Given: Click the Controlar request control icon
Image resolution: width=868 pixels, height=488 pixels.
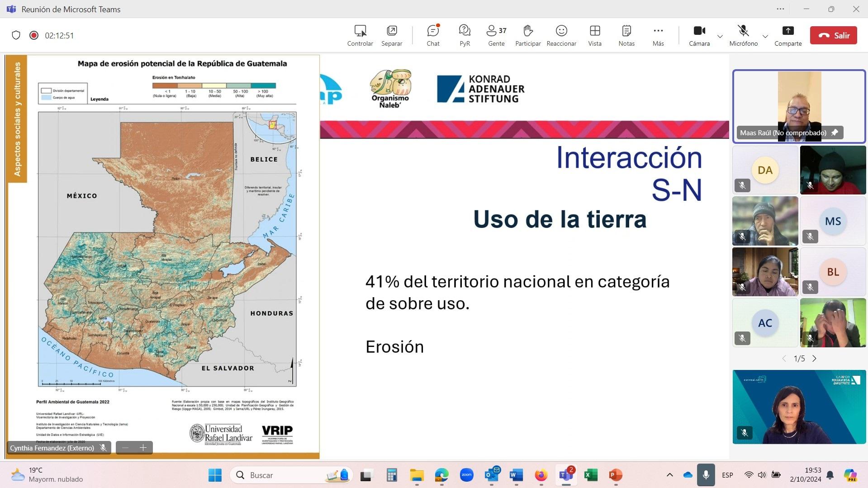Looking at the screenshot, I should click(360, 35).
